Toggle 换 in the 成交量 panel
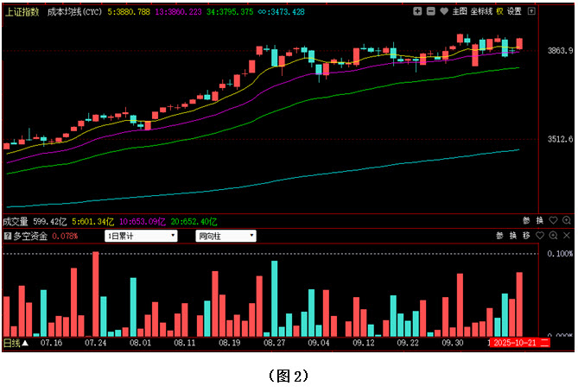 539,221
